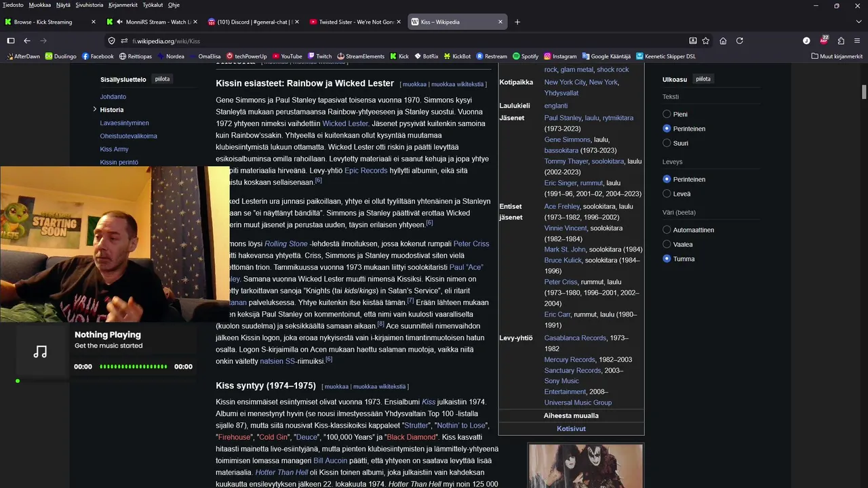This screenshot has width=868, height=488.
Task: Open the Bill Aucoin link
Action: coord(330,461)
